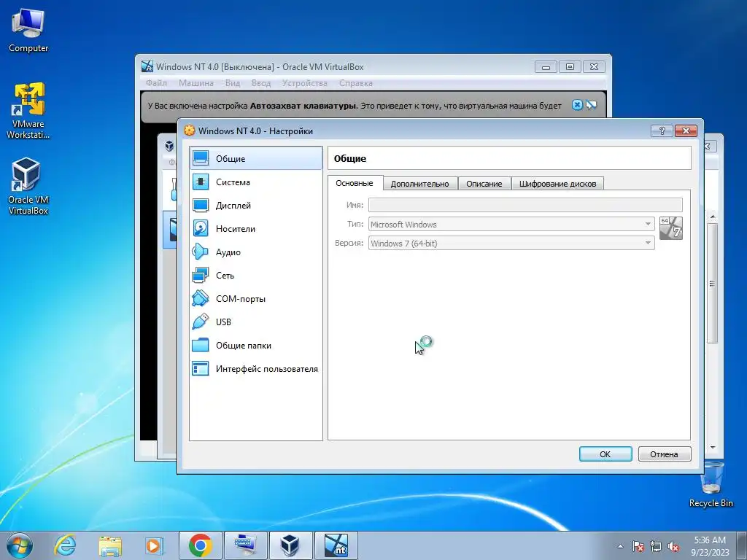Confirm settings with the OK button

tap(605, 454)
